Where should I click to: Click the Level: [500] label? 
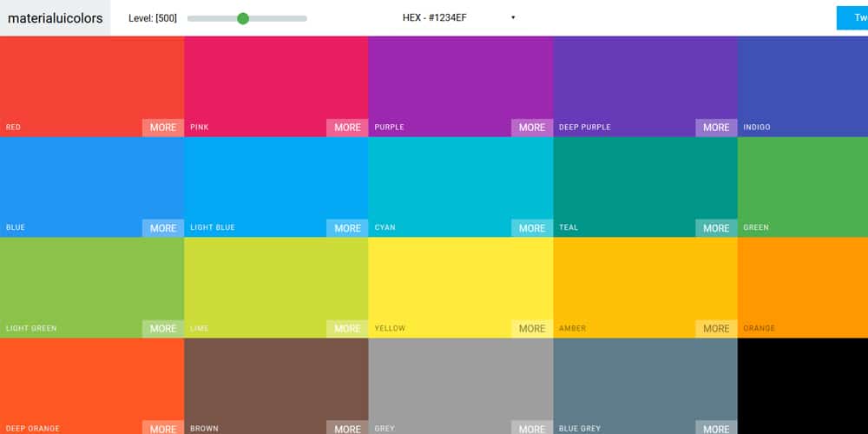(x=153, y=18)
